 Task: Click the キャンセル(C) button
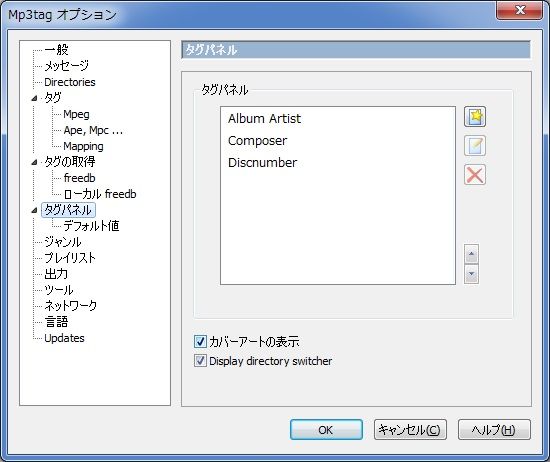click(x=410, y=430)
